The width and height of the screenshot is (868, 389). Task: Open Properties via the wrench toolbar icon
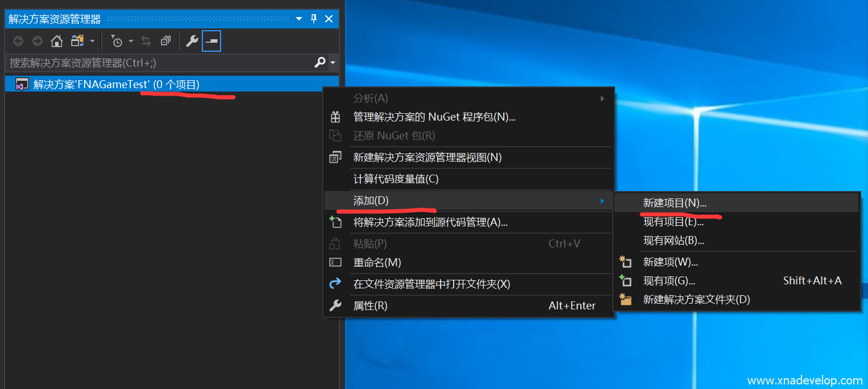point(192,41)
